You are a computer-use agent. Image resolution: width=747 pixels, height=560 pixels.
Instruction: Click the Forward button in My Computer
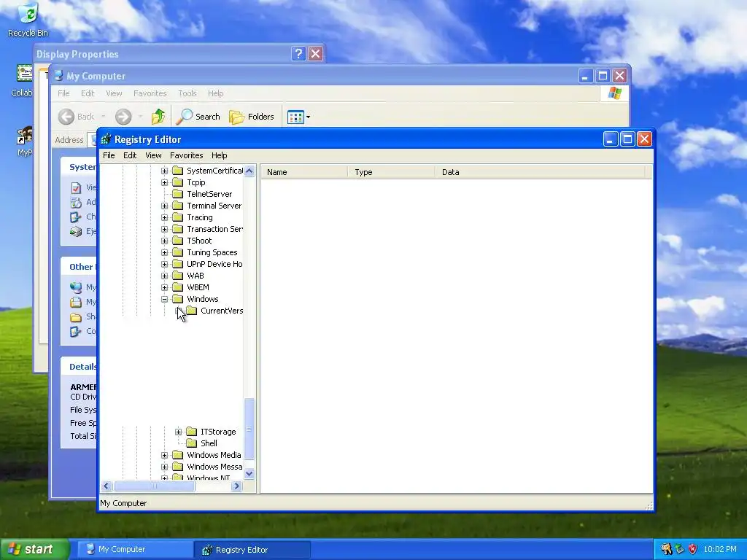pos(123,117)
